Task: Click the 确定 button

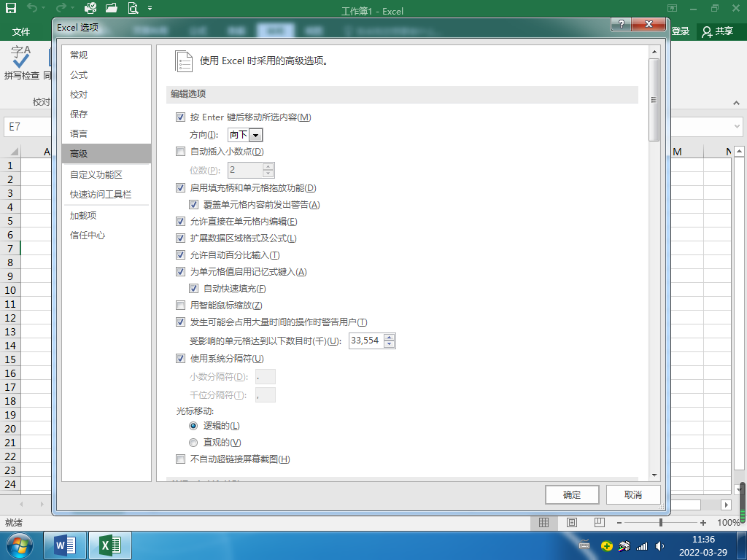Action: (572, 495)
